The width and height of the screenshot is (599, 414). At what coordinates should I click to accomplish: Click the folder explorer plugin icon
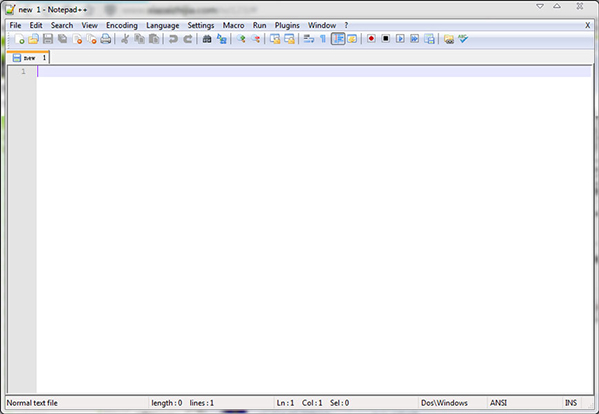449,39
